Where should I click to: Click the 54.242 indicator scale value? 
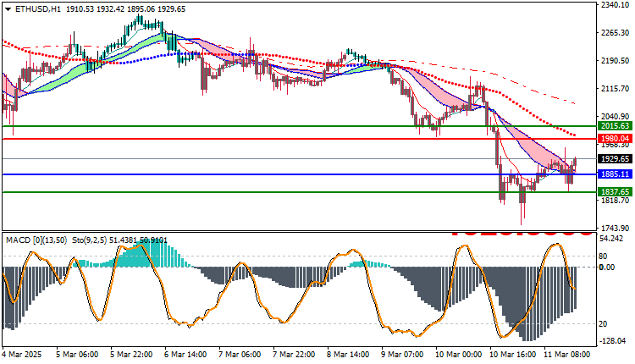(x=611, y=239)
